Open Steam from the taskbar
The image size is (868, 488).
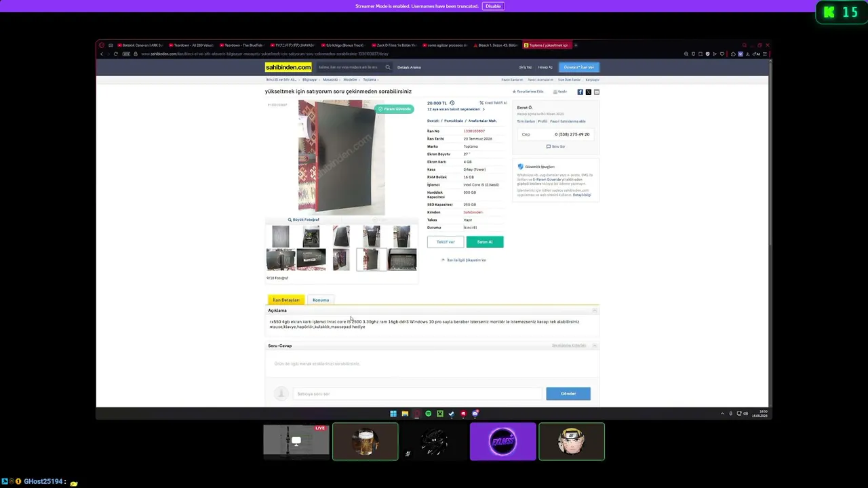coord(452,413)
